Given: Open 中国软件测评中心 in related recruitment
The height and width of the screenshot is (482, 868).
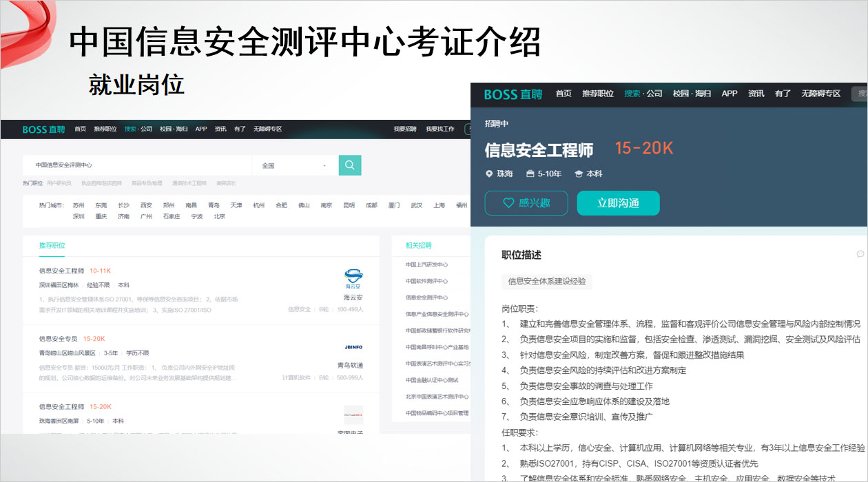Looking at the screenshot, I should click(426, 281).
